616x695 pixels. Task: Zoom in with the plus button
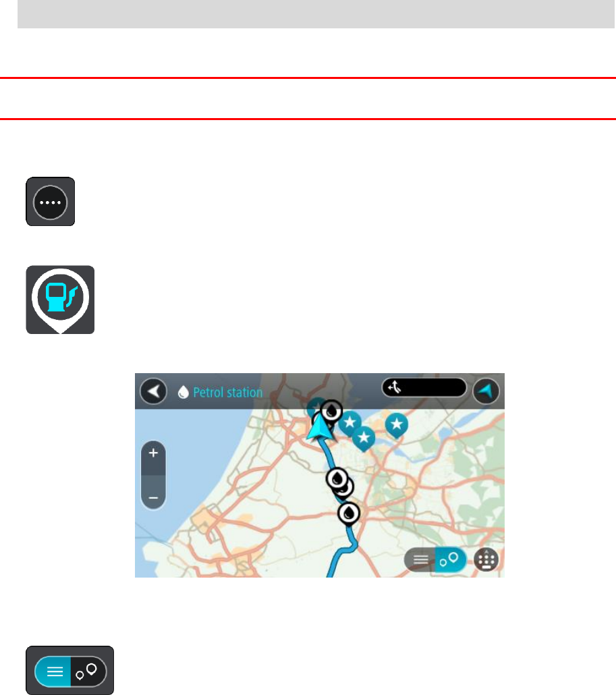(x=153, y=453)
